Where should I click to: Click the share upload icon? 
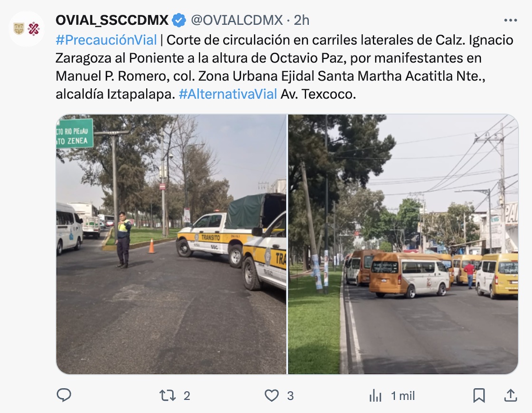click(511, 395)
